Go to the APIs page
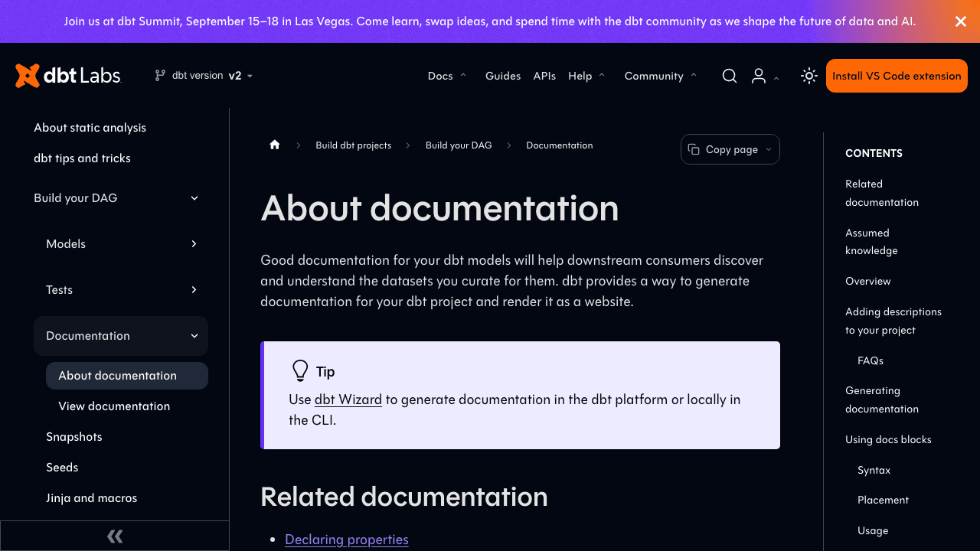 [544, 76]
